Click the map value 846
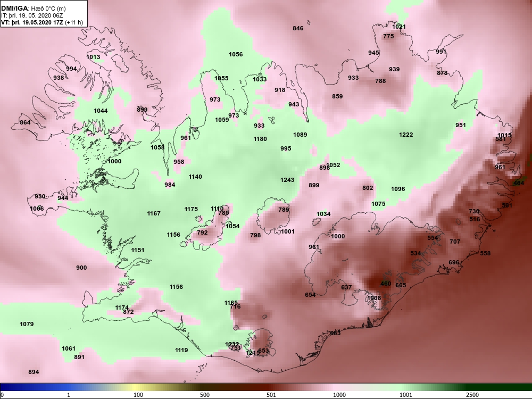This screenshot has width=532, height=399. (x=298, y=28)
